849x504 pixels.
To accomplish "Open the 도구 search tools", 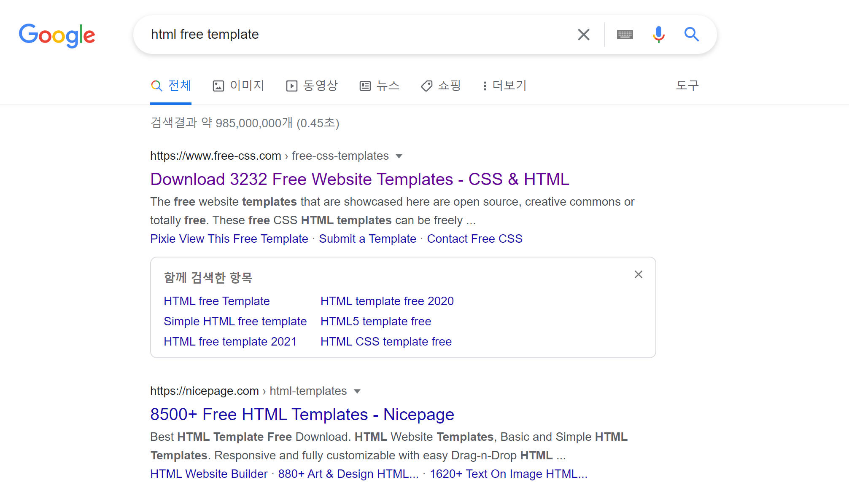I will click(x=687, y=86).
